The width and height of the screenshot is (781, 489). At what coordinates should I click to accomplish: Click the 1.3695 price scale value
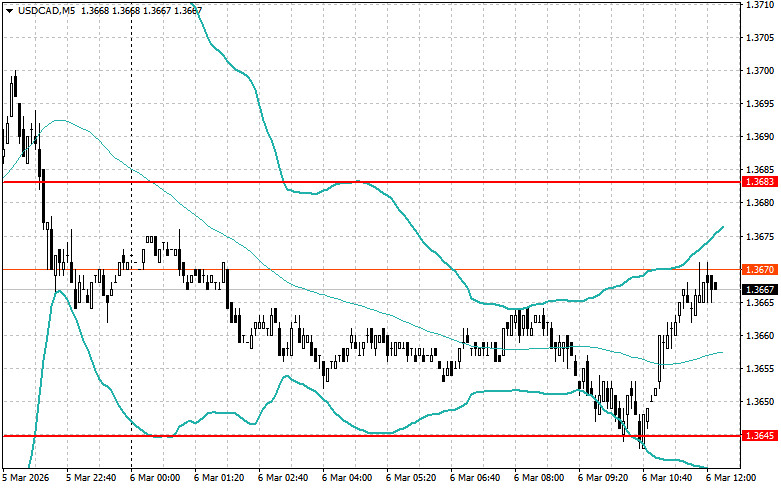pos(761,104)
